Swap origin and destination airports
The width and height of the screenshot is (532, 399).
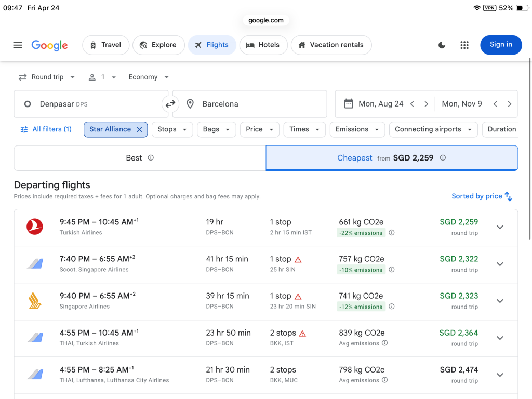tap(170, 104)
